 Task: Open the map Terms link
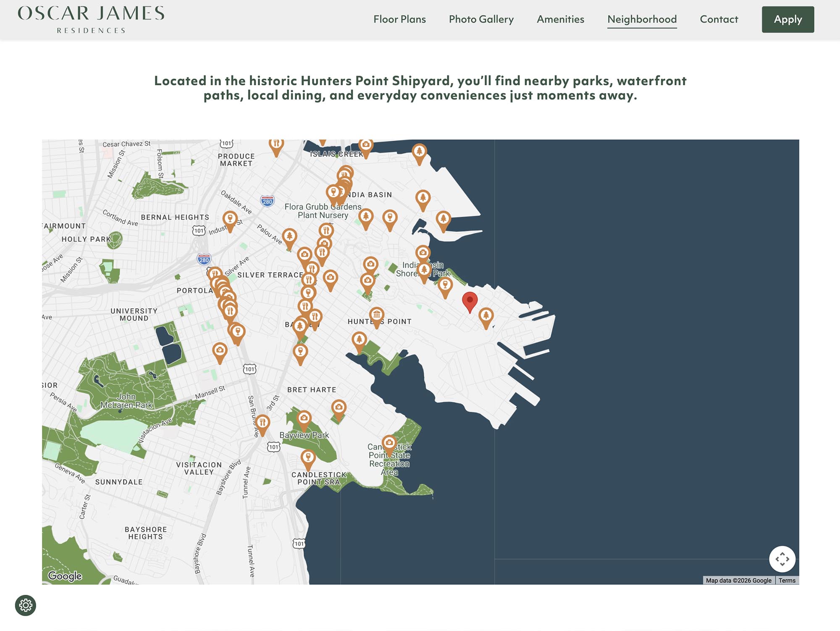click(787, 580)
